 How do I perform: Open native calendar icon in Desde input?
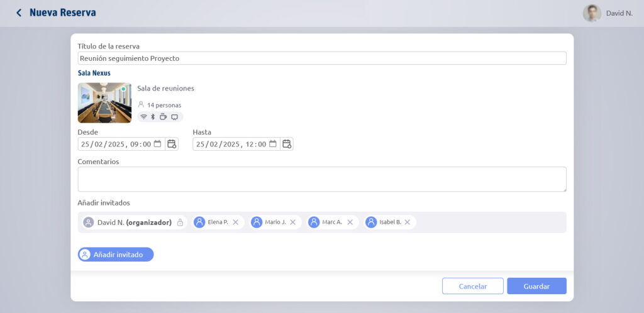click(x=157, y=144)
